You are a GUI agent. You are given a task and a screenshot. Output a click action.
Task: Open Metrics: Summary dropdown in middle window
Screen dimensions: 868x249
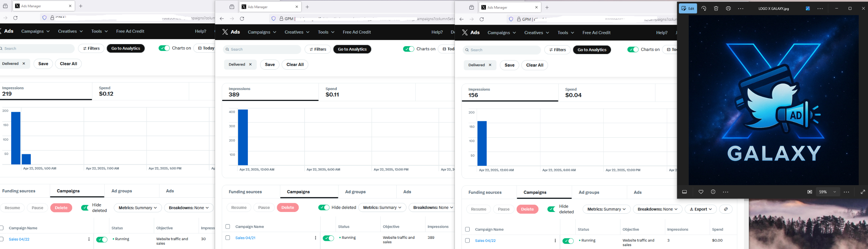click(382, 208)
